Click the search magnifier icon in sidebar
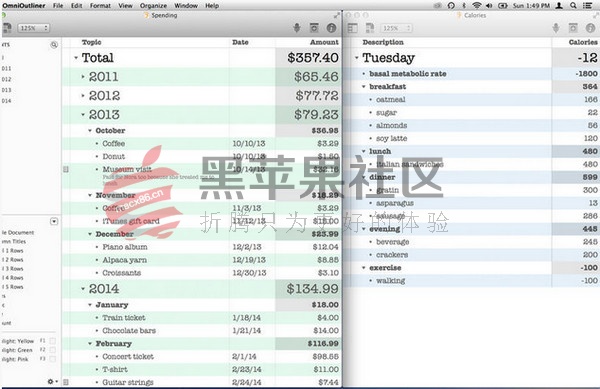600x389 pixels. click(54, 45)
